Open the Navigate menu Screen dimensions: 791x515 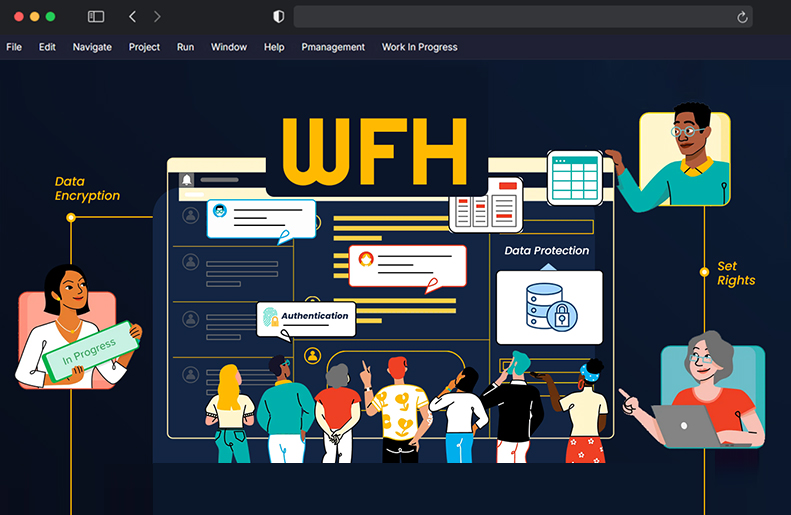[92, 47]
